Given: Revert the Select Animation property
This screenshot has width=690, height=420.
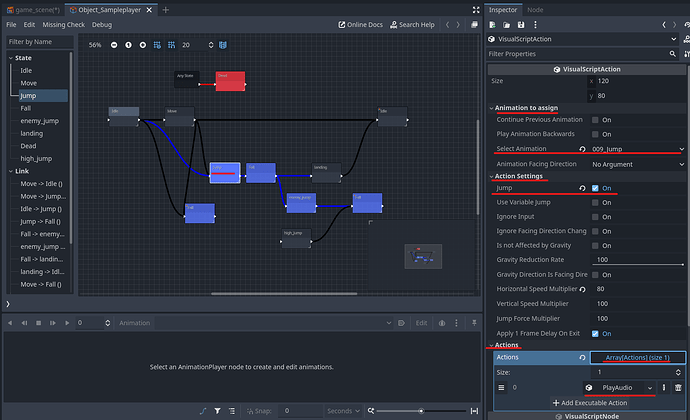Looking at the screenshot, I should 582,149.
